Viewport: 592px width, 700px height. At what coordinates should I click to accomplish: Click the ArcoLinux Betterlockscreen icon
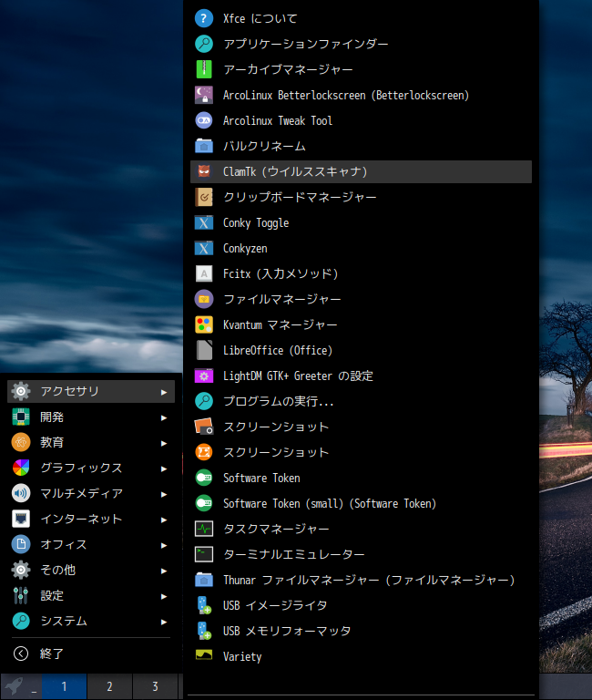204,95
